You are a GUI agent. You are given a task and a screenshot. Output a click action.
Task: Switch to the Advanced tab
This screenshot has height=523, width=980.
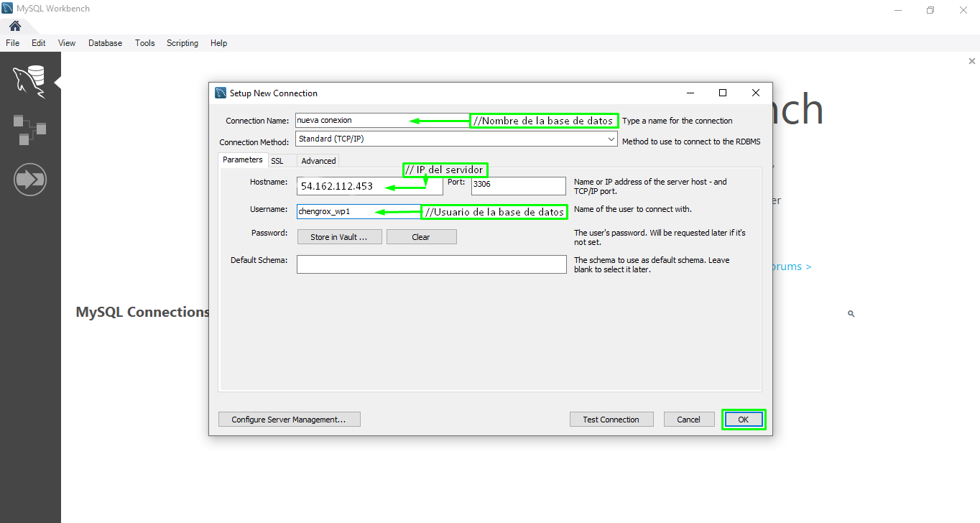coord(318,161)
